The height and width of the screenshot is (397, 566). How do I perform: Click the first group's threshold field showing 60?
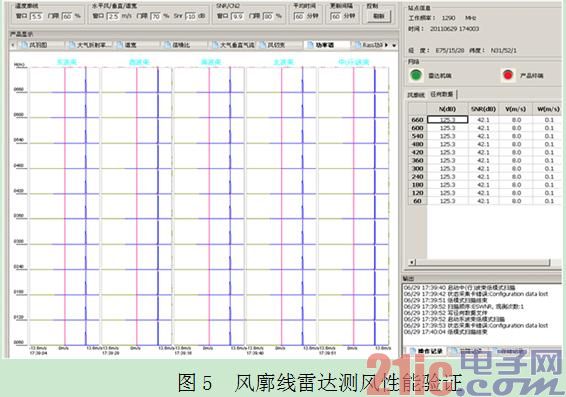point(67,16)
